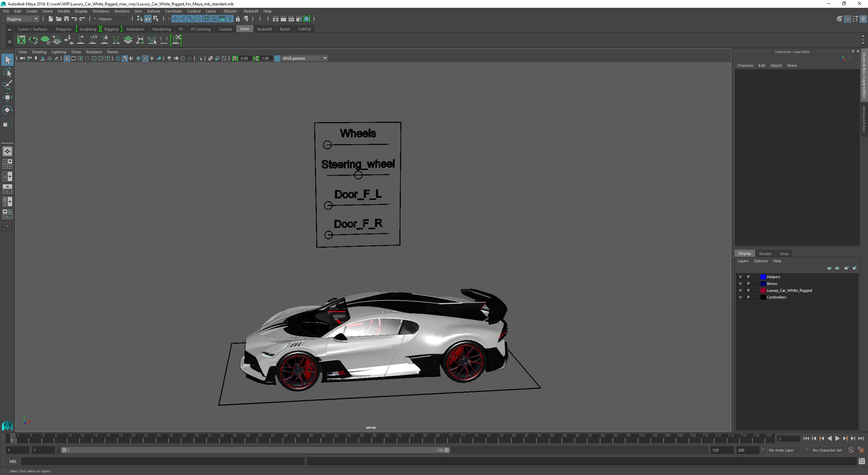The width and height of the screenshot is (868, 475).
Task: Activate the Paint Selection tool
Action: click(x=7, y=85)
